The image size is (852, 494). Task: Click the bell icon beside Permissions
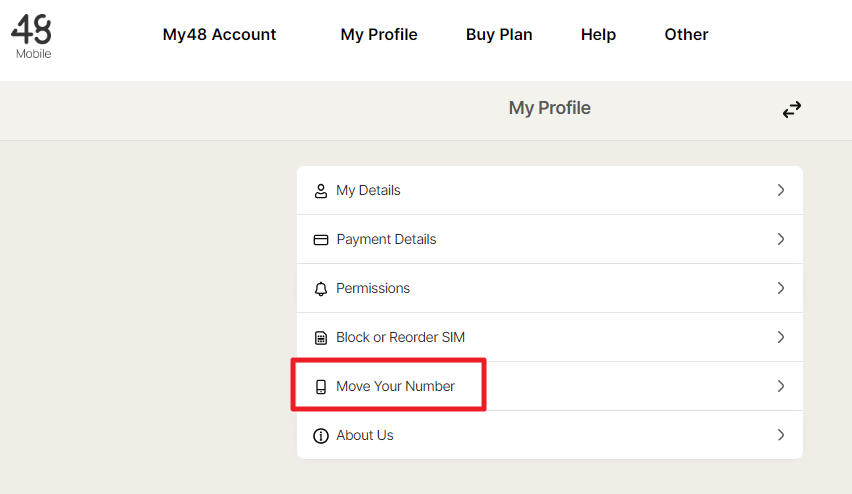321,289
